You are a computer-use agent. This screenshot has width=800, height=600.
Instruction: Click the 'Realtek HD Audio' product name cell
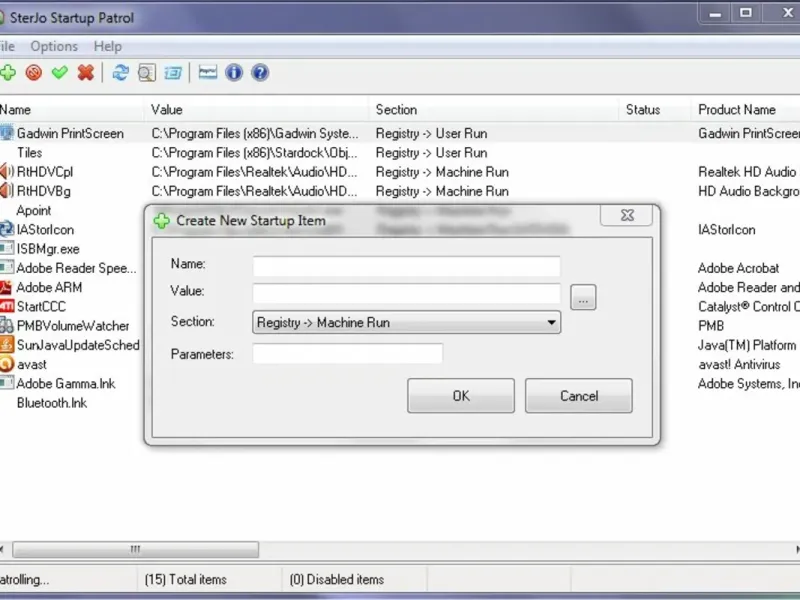pyautogui.click(x=747, y=172)
